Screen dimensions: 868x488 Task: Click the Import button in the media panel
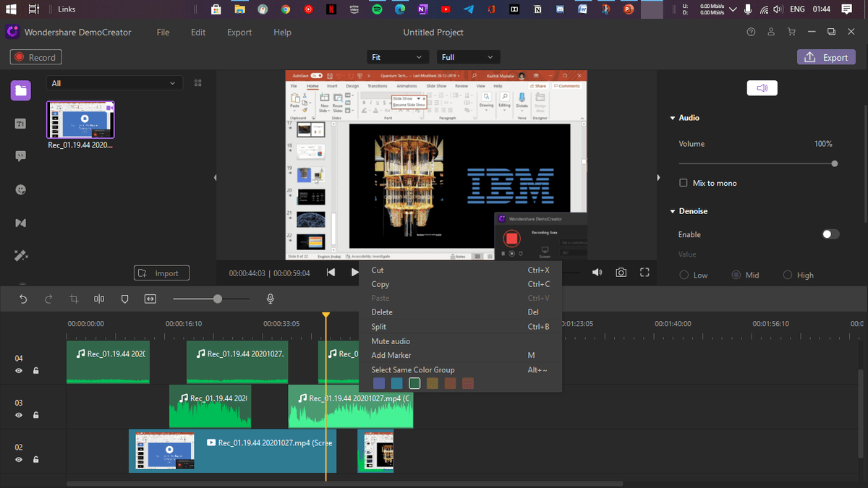[161, 273]
